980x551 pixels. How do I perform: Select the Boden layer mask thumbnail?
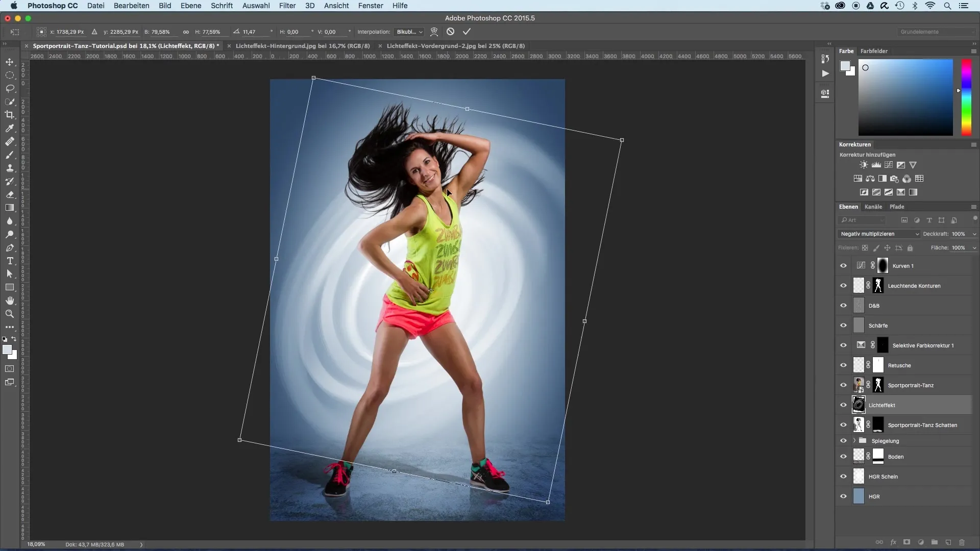tap(878, 456)
